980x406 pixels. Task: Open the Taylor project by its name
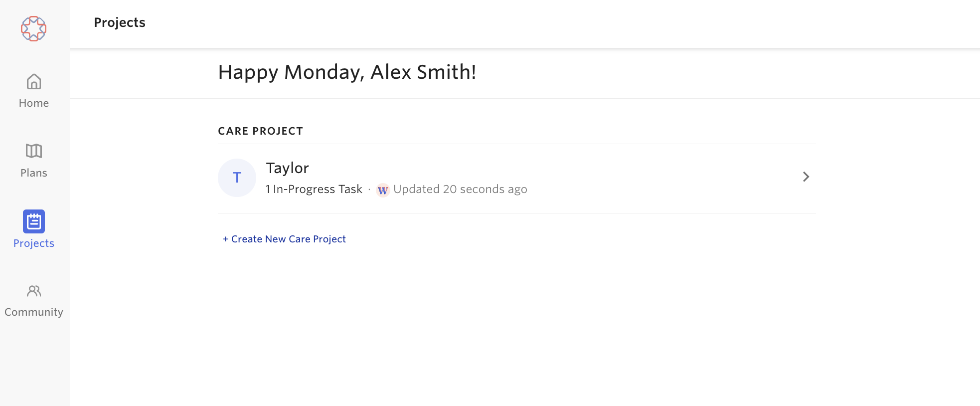287,168
